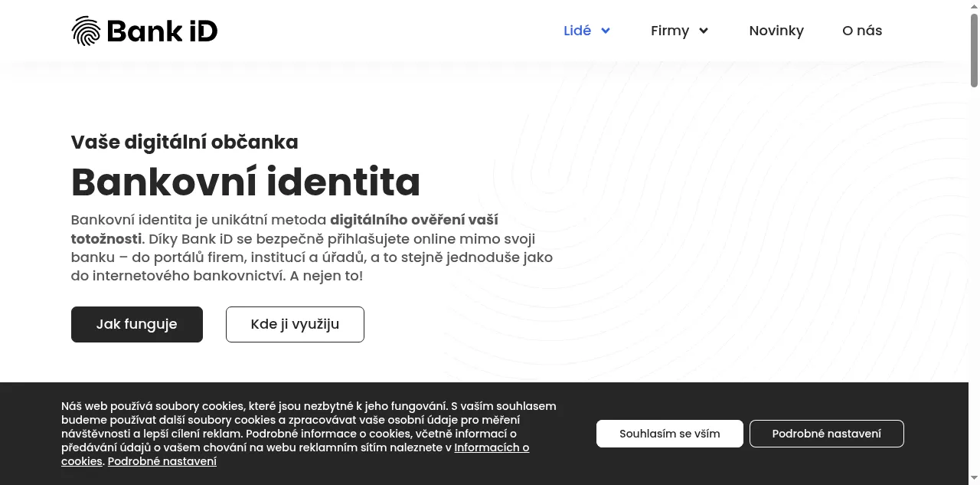Image resolution: width=980 pixels, height=485 pixels.
Task: Click the Podrobné nastavení text link
Action: (162, 461)
